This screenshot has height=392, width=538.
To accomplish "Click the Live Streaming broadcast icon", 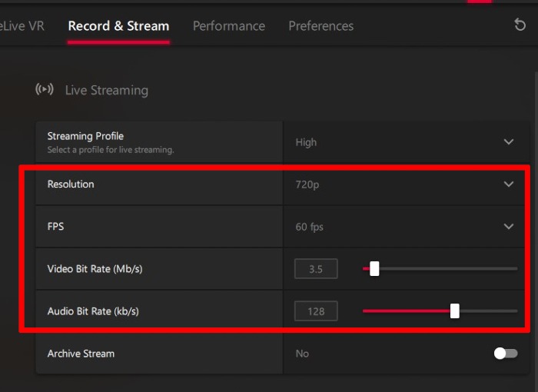I will 45,90.
